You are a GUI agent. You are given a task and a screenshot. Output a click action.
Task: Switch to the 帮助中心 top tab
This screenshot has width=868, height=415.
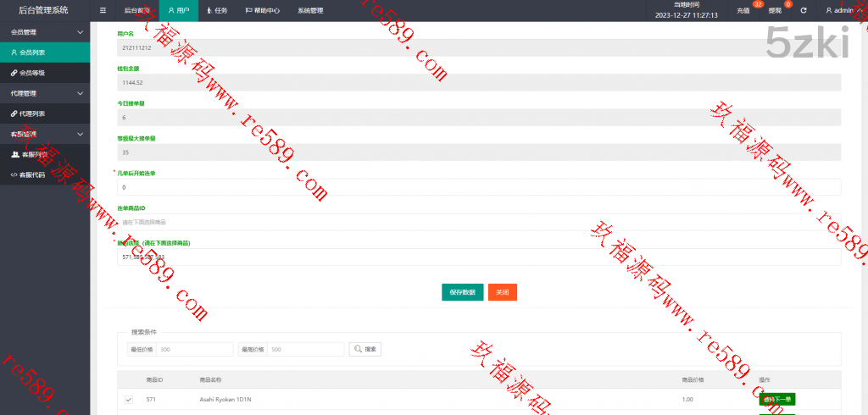coord(265,11)
